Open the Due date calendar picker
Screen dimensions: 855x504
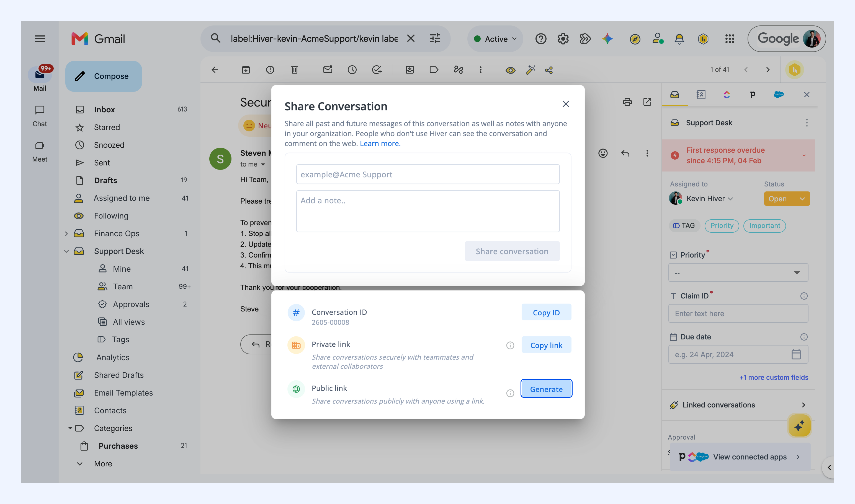coord(796,355)
